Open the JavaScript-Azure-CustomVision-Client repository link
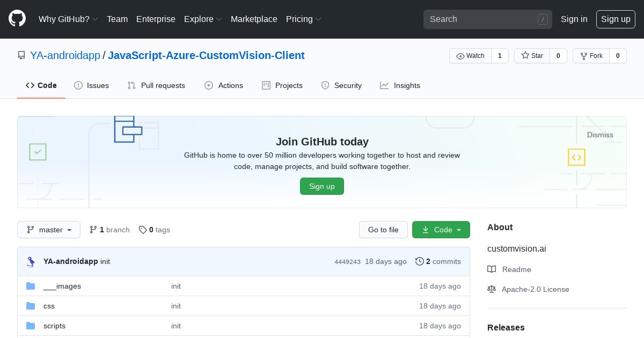The image size is (644, 338). [206, 55]
